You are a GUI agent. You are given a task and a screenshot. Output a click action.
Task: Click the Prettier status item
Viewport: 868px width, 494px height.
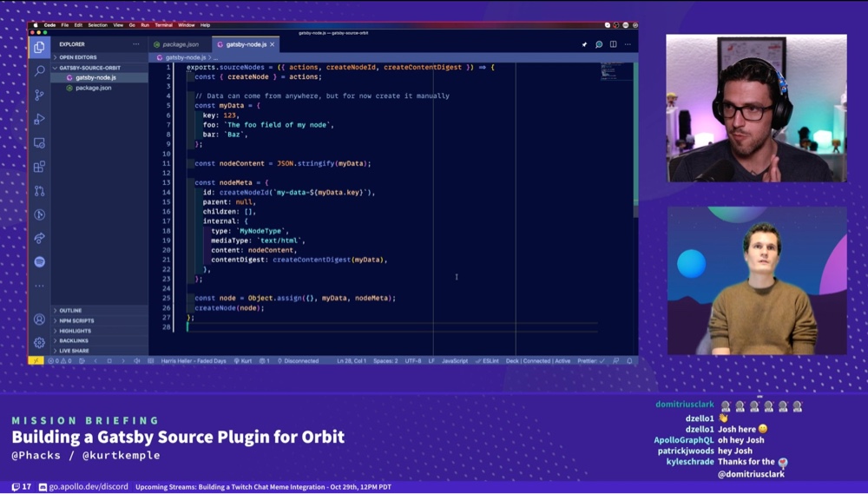591,360
